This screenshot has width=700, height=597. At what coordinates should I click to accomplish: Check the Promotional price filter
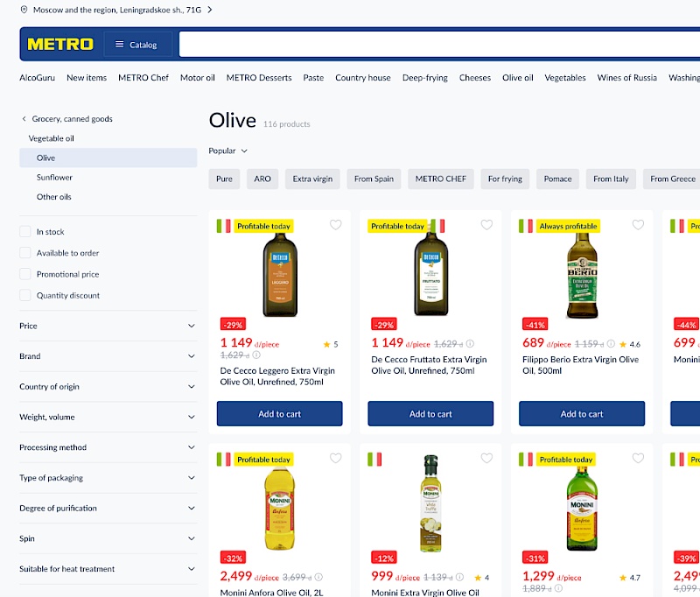pyautogui.click(x=25, y=274)
